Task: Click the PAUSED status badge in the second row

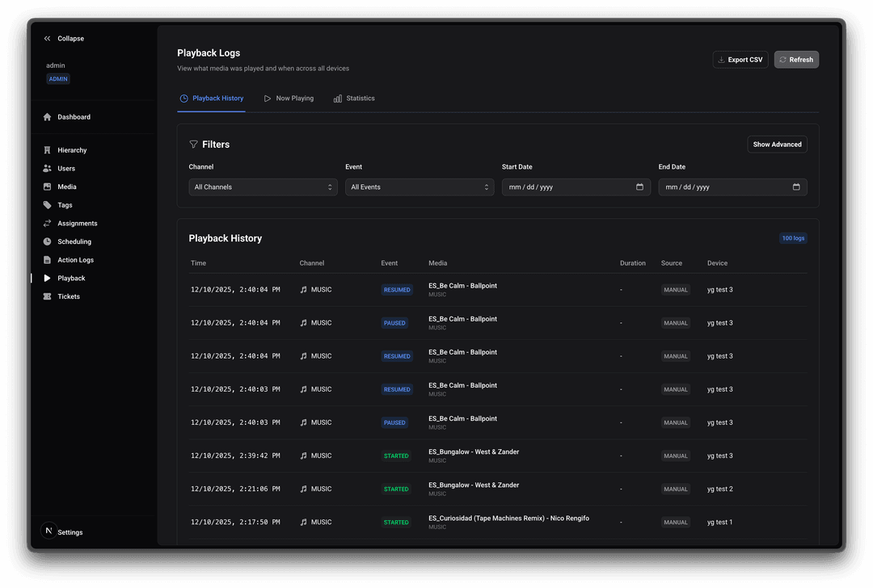Action: point(394,322)
